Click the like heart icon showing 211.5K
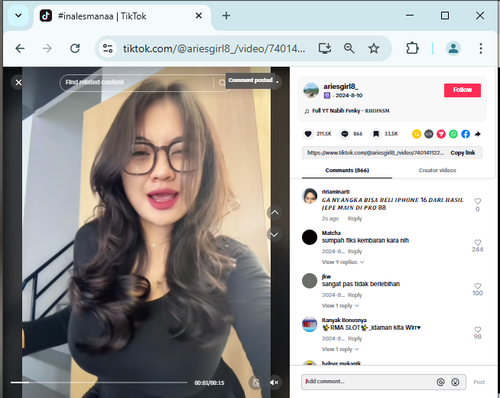This screenshot has height=398, width=500. coord(308,134)
